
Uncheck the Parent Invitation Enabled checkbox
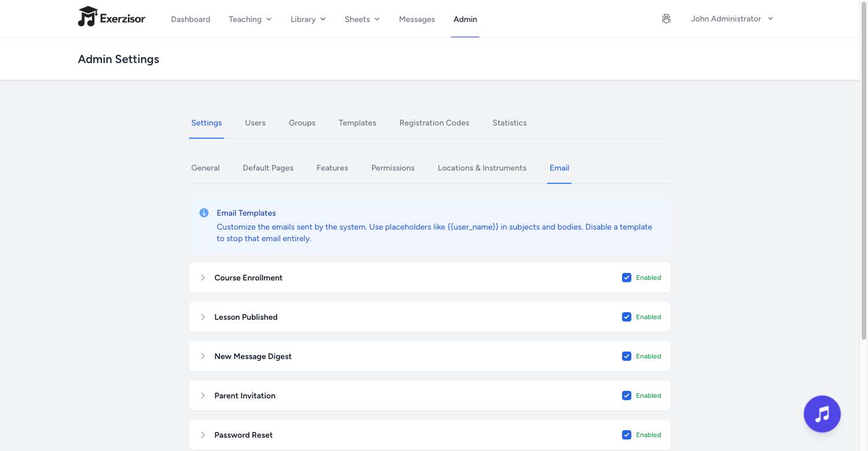tap(627, 395)
